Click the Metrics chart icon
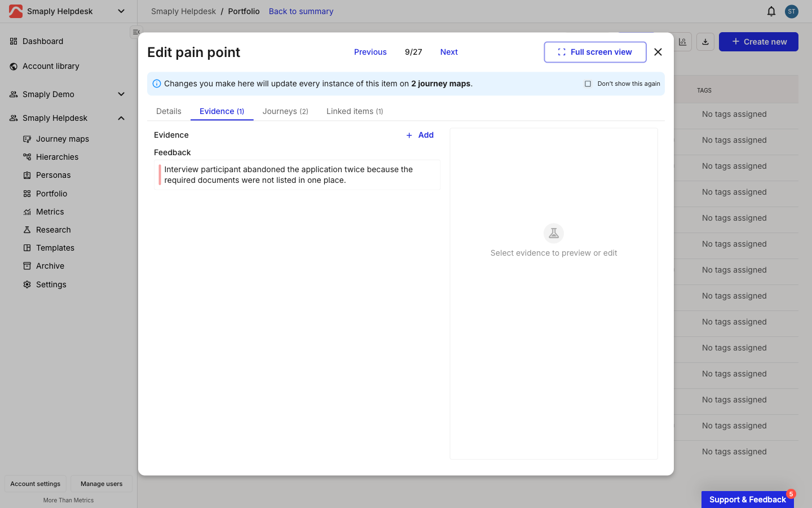Image resolution: width=812 pixels, height=508 pixels. click(27, 212)
